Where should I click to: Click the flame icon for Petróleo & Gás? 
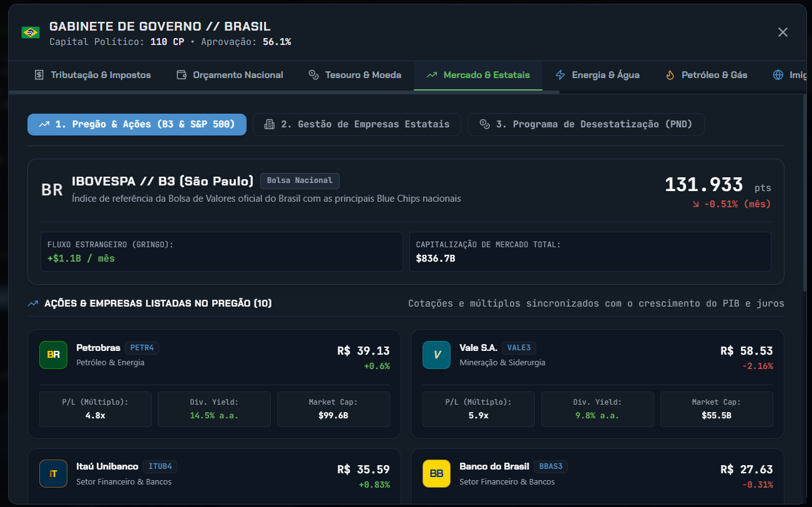[670, 75]
